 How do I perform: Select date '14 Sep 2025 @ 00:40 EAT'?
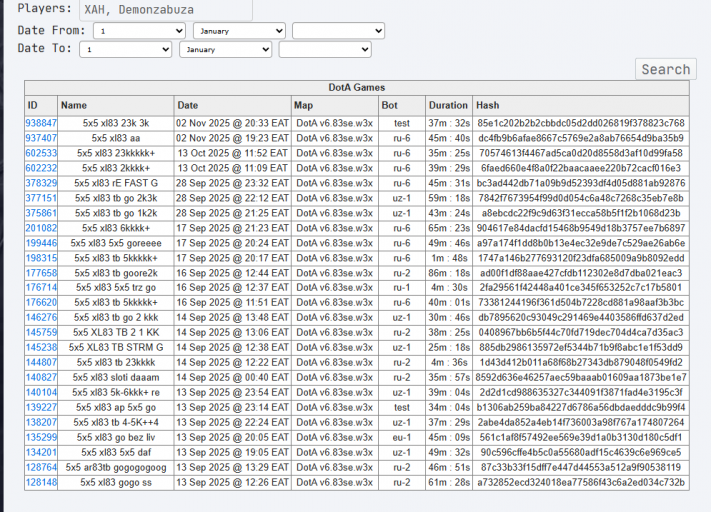tap(232, 377)
